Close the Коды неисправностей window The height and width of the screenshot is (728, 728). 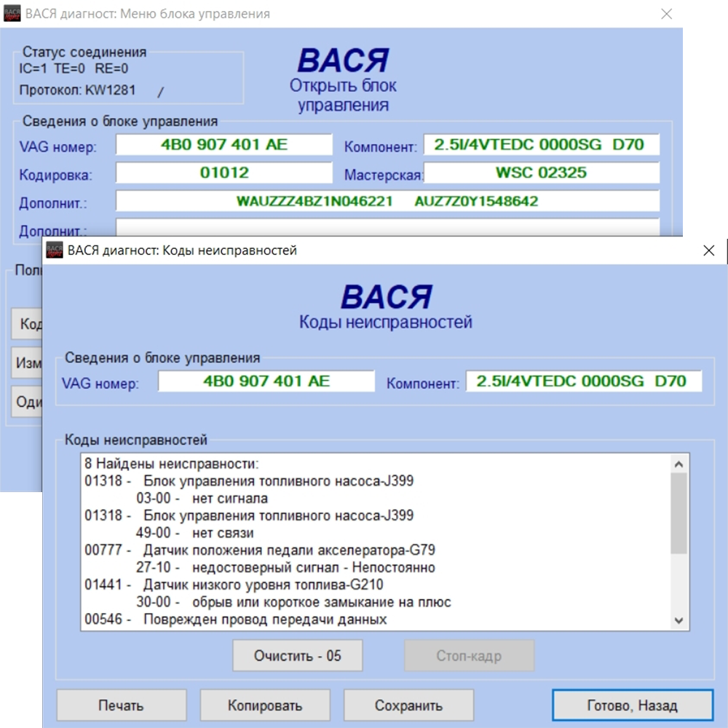coord(708,250)
